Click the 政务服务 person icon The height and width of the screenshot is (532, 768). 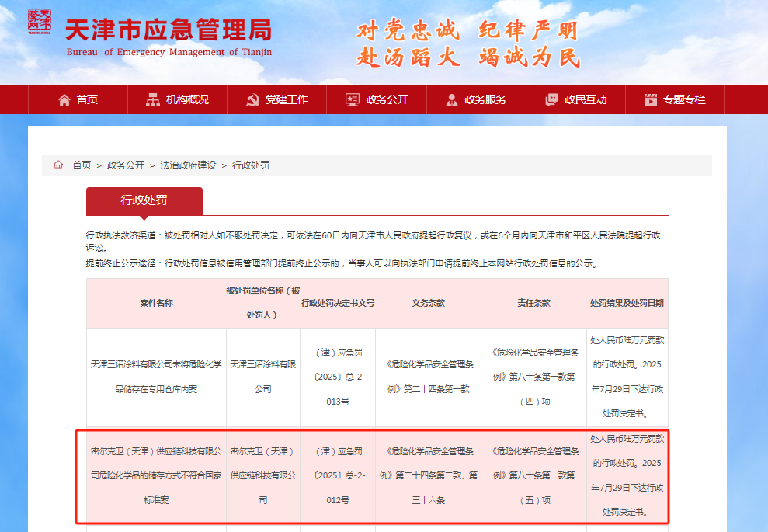pos(452,100)
